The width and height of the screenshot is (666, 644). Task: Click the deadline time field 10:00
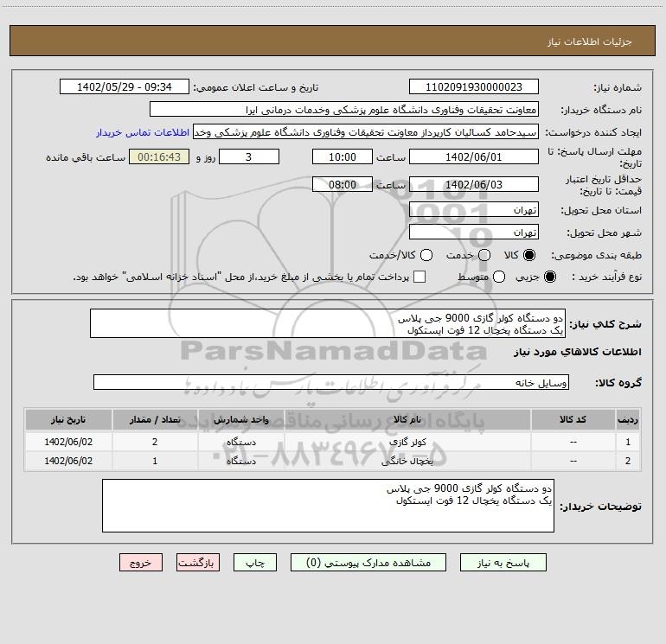(343, 157)
